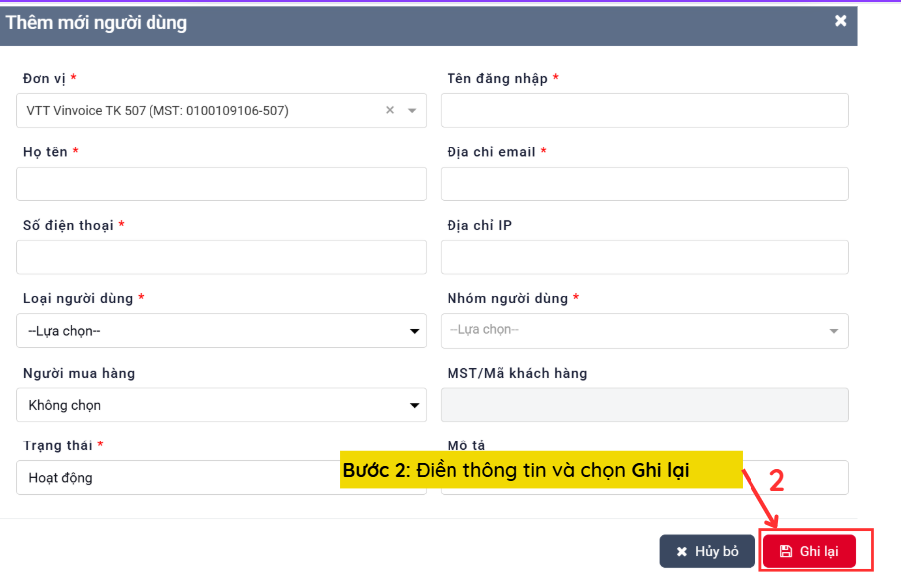Click the Địa chỉ IP input box

click(644, 257)
